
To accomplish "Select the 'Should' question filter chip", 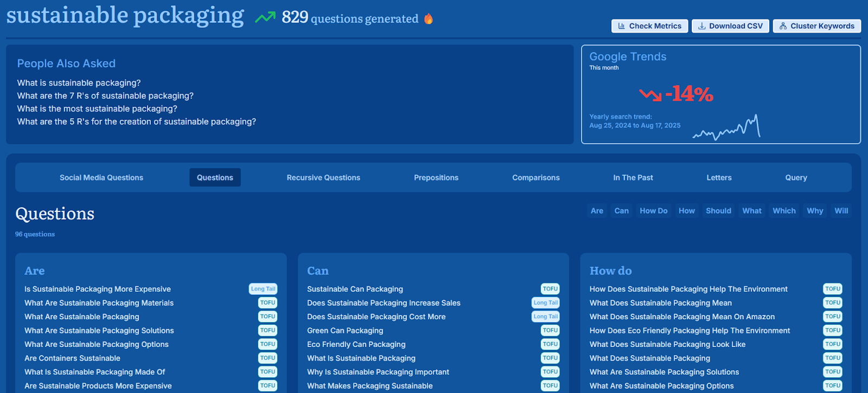I will click(x=718, y=211).
